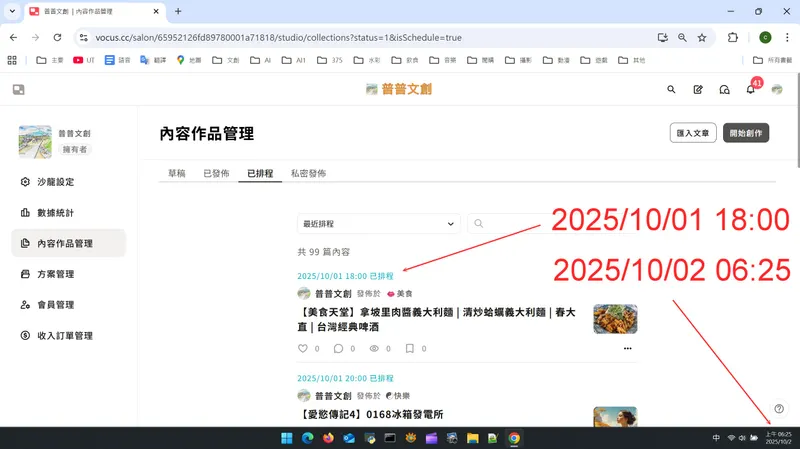
Task: Click the 普普文創 salon avatar in sidebar
Action: point(35,142)
